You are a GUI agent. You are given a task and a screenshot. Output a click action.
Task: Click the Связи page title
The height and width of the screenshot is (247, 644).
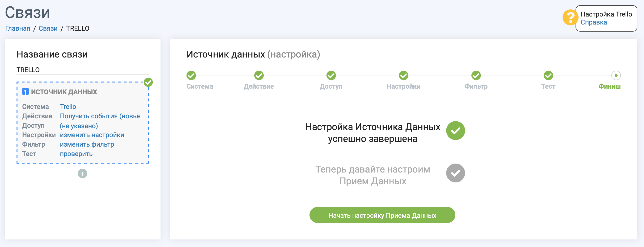[x=27, y=12]
